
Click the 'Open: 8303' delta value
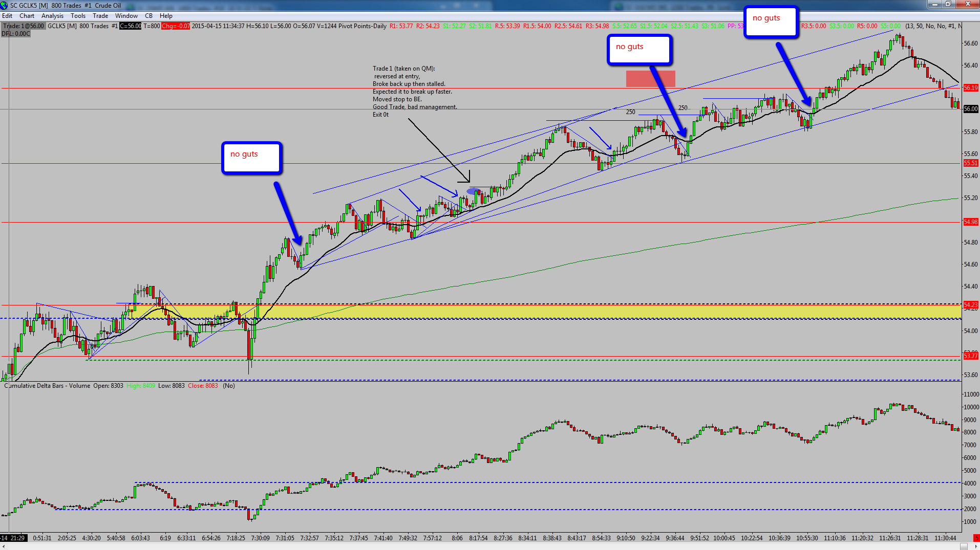108,386
